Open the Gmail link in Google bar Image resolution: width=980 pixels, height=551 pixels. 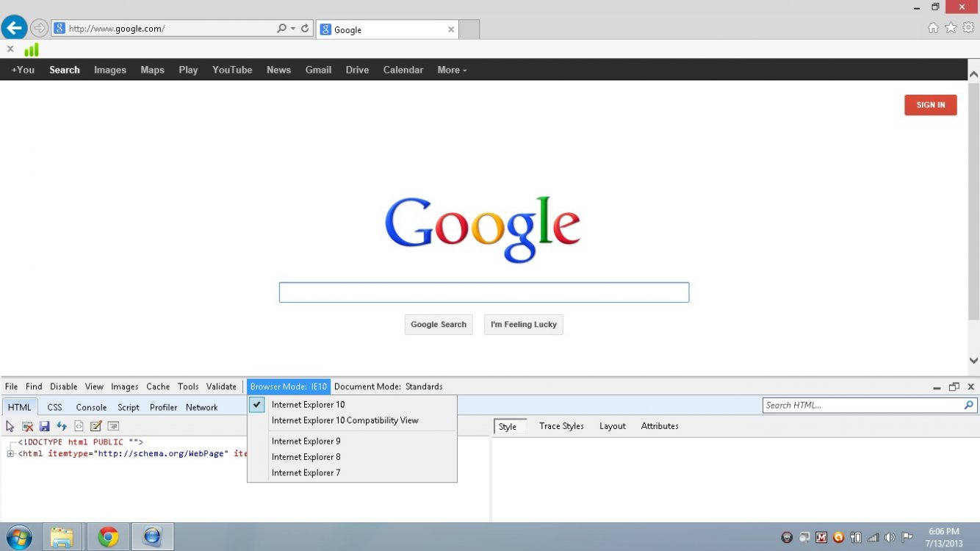[318, 70]
